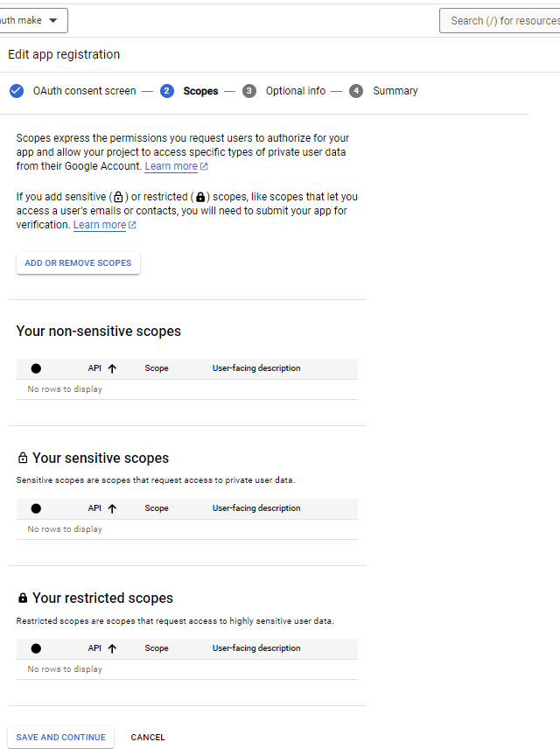Click the step 3 Optional info number icon

coord(249,91)
